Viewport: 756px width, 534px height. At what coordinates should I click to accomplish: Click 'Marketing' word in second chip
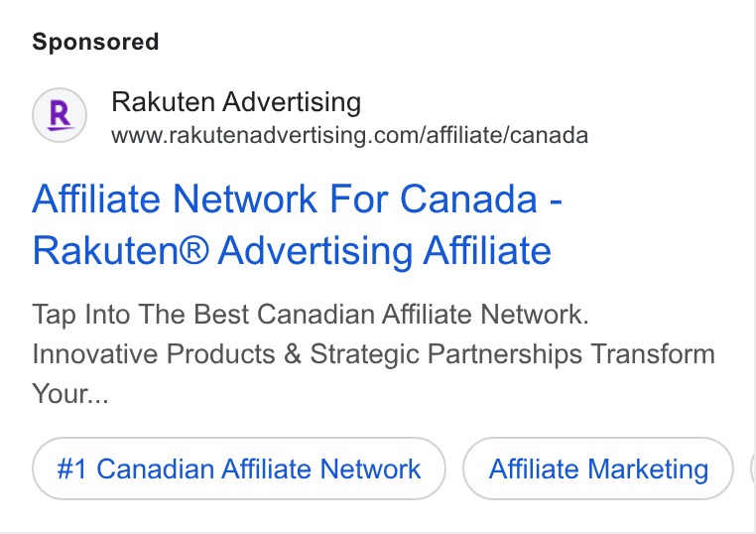coord(649,469)
